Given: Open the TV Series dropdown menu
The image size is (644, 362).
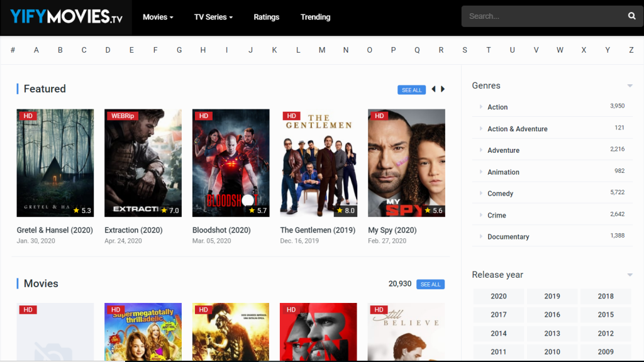Looking at the screenshot, I should point(214,17).
